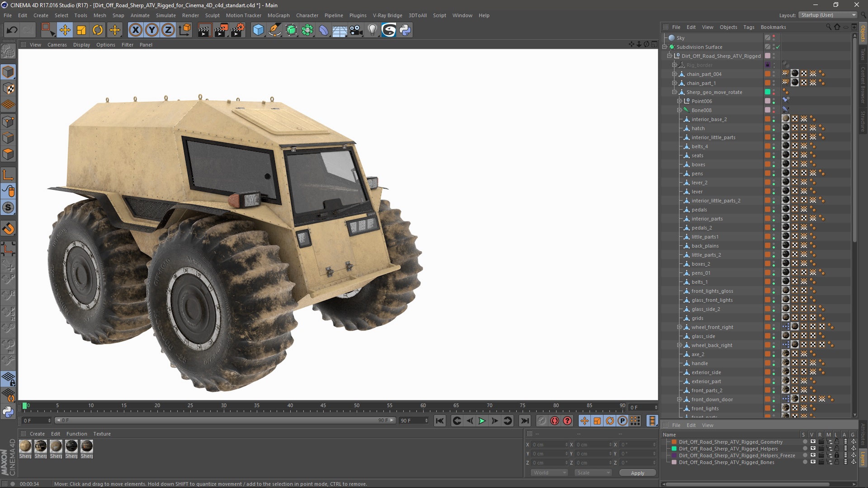Add a Floor environment object
The width and height of the screenshot is (868, 488).
[x=340, y=30]
